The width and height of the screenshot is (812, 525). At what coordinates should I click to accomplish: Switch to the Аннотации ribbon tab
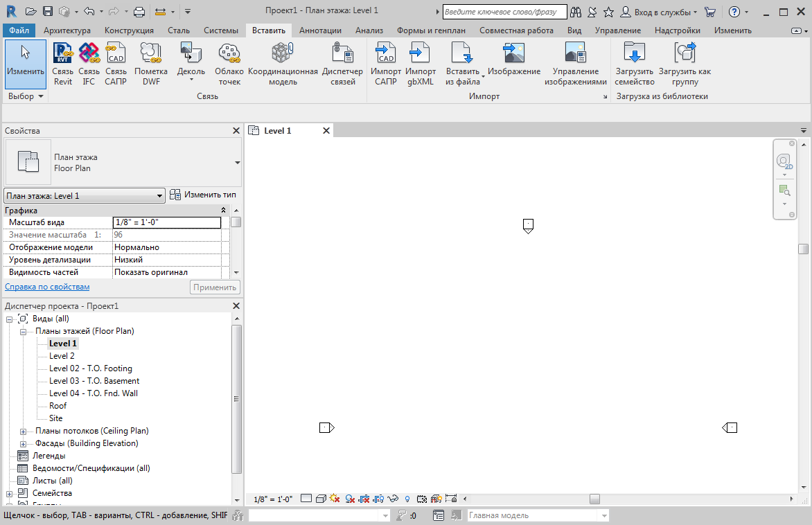(x=320, y=30)
